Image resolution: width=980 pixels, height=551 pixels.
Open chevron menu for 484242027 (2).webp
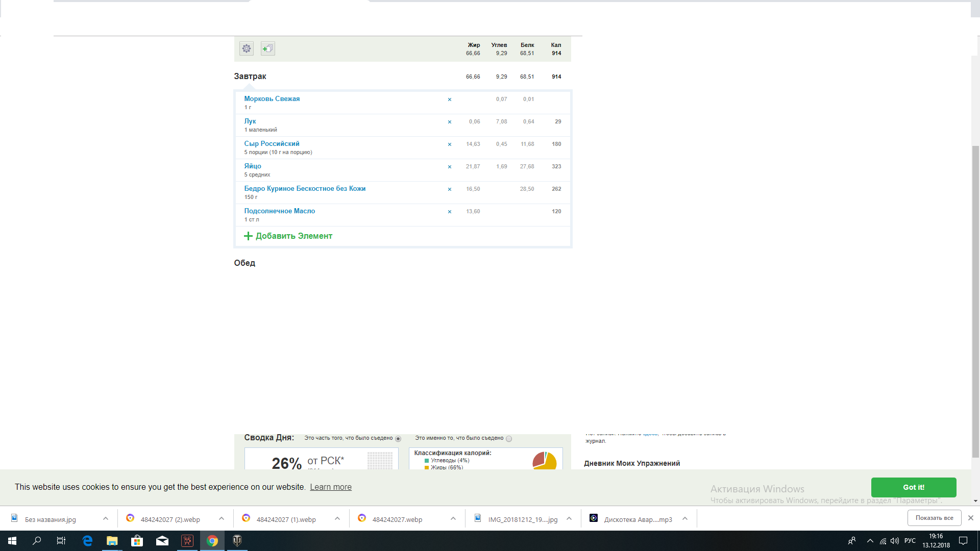222,519
